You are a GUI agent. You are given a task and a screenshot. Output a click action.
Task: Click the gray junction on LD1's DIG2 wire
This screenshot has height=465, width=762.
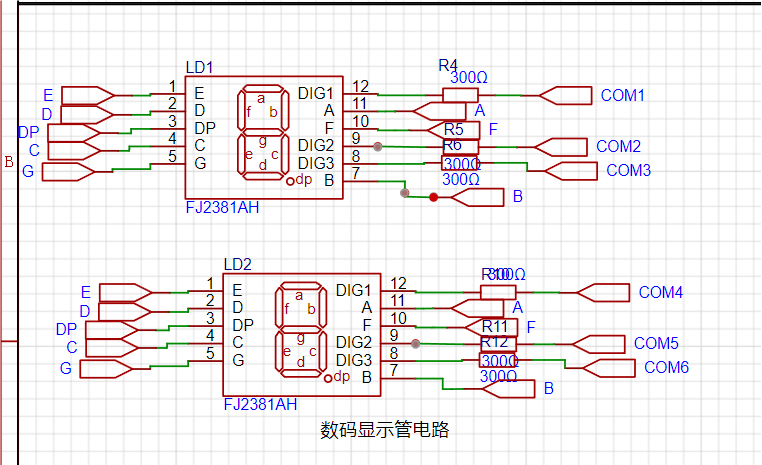pos(378,146)
